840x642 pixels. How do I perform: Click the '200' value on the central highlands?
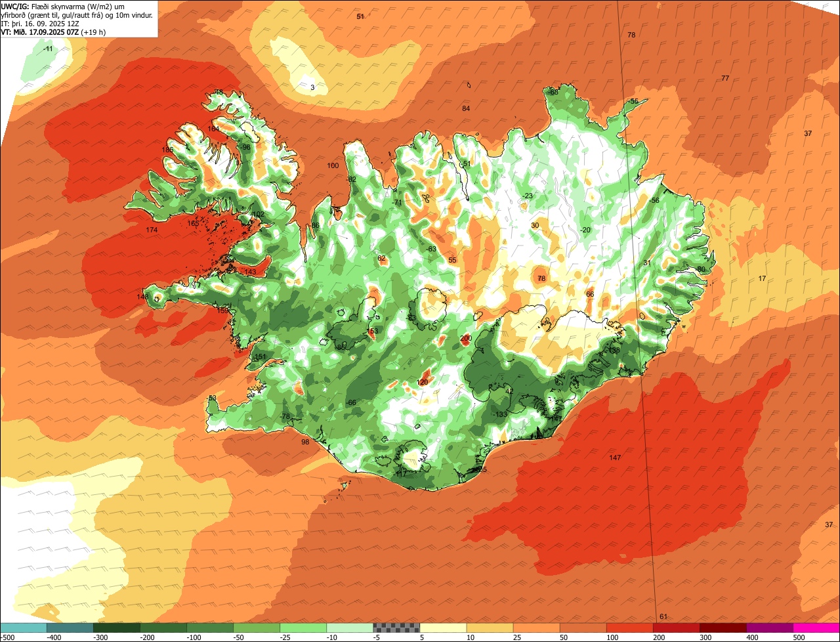tap(466, 339)
